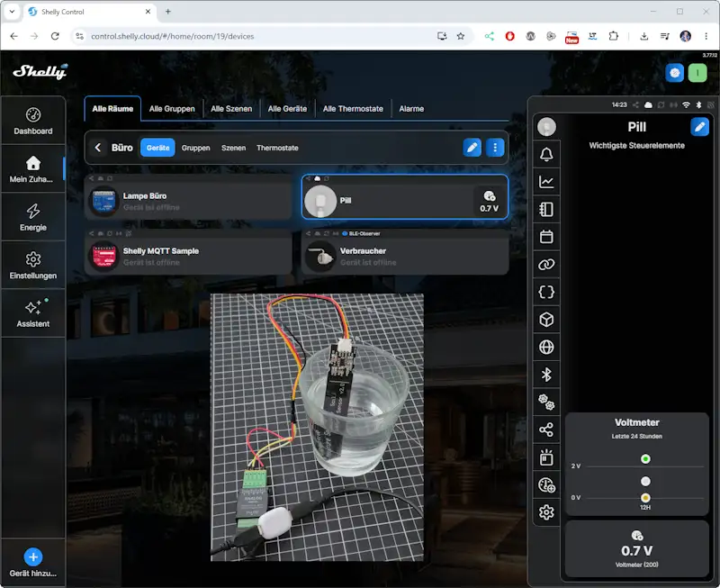Viewport: 720px width, 588px height.
Task: Open the Energie section
Action: (33, 217)
